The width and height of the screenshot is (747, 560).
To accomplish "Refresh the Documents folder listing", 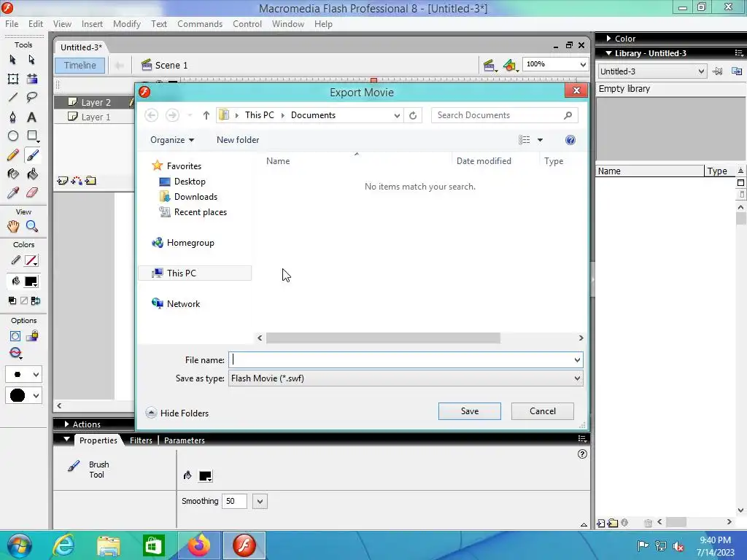I will [413, 115].
